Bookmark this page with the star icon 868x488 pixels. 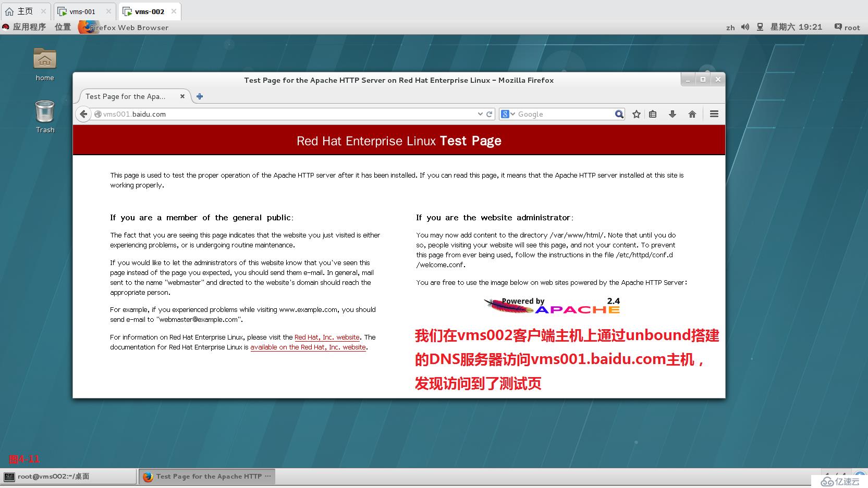[x=637, y=114]
